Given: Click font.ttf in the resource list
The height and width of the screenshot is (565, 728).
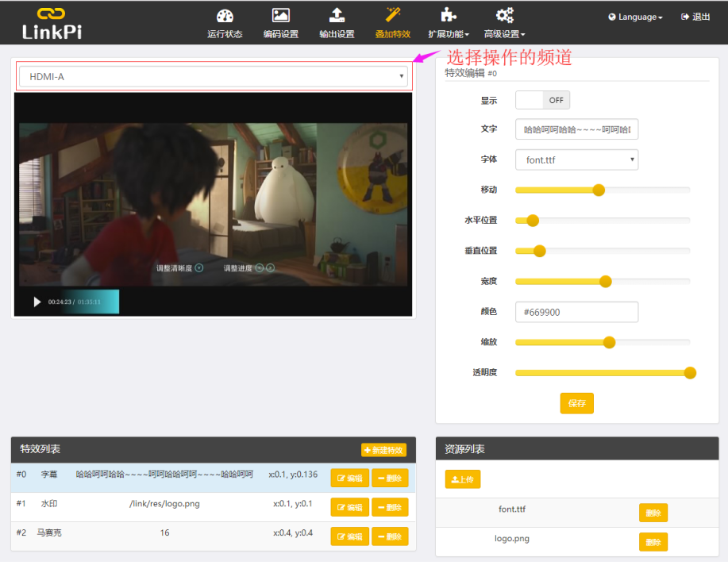Looking at the screenshot, I should click(511, 509).
